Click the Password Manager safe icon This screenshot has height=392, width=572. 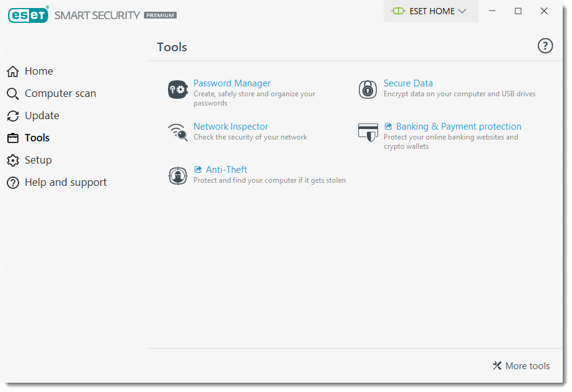tap(178, 90)
